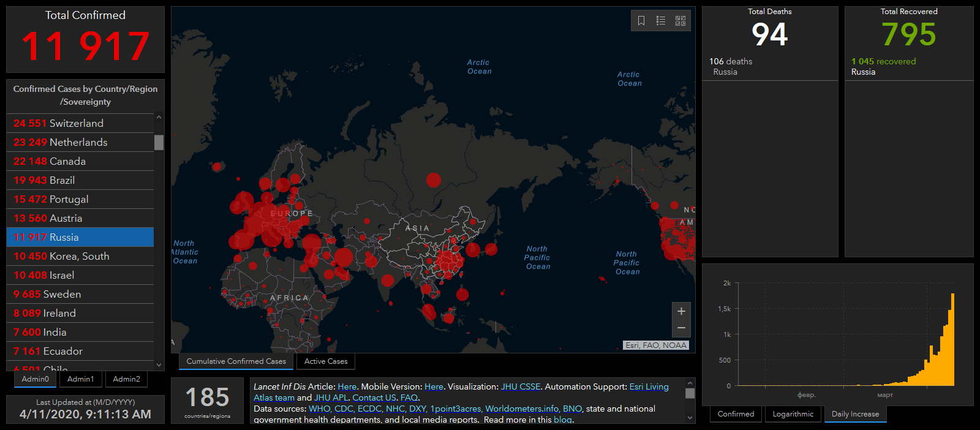The width and height of the screenshot is (980, 430).
Task: Open the map bookmarks icon
Action: 641,21
